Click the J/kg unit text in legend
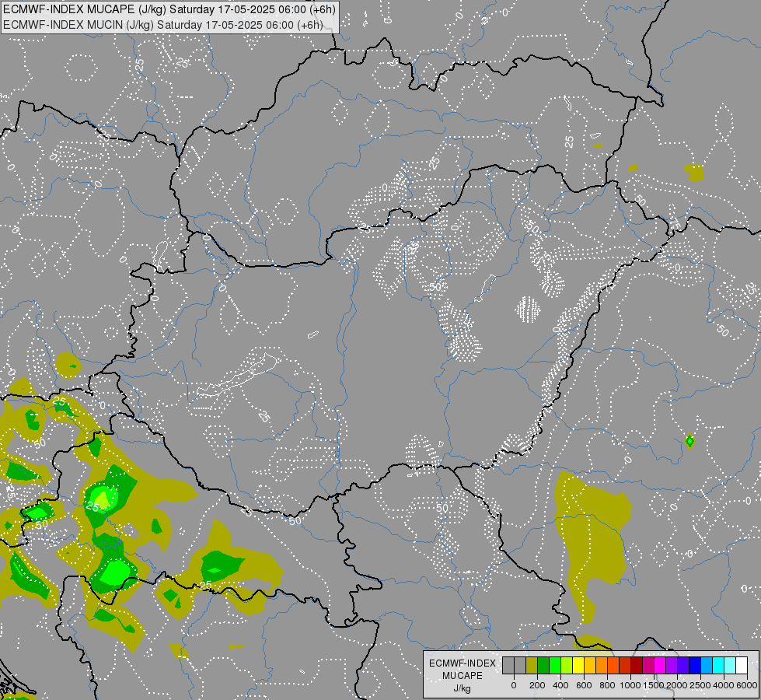This screenshot has width=761, height=700. pos(462,688)
